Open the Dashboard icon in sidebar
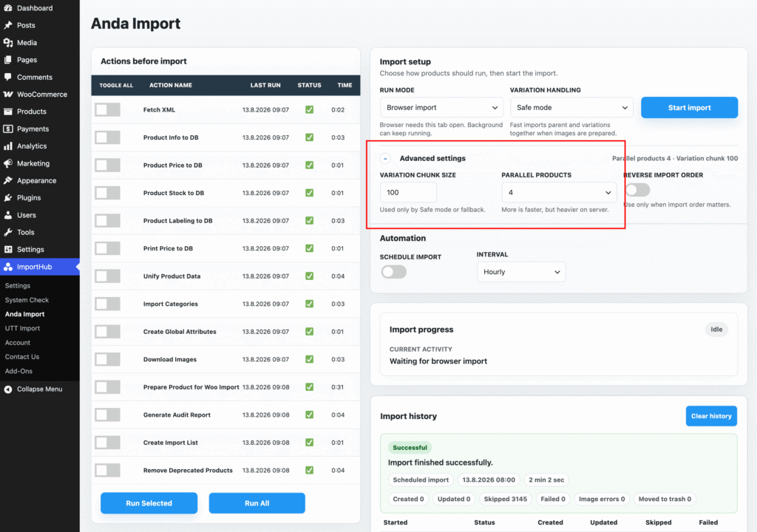This screenshot has height=532, width=757. [7, 7]
